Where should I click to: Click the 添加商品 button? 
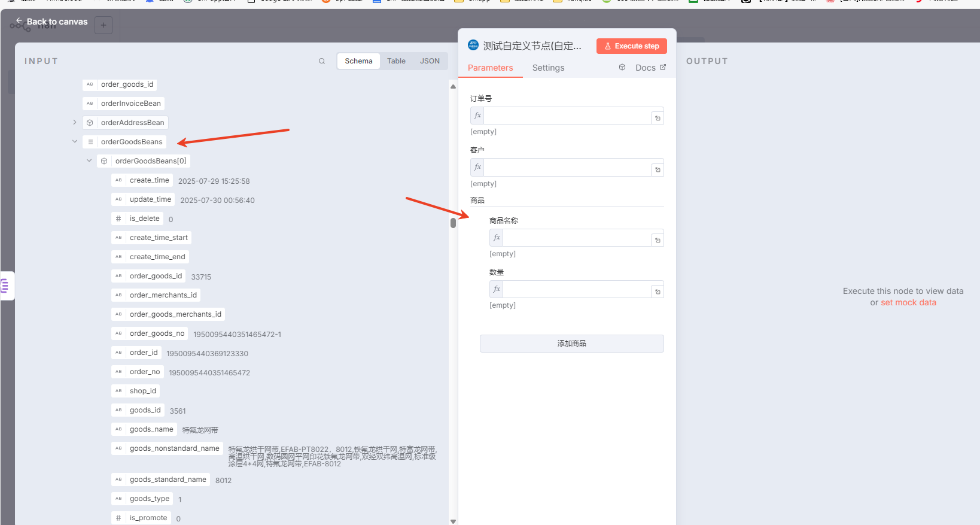tap(571, 344)
